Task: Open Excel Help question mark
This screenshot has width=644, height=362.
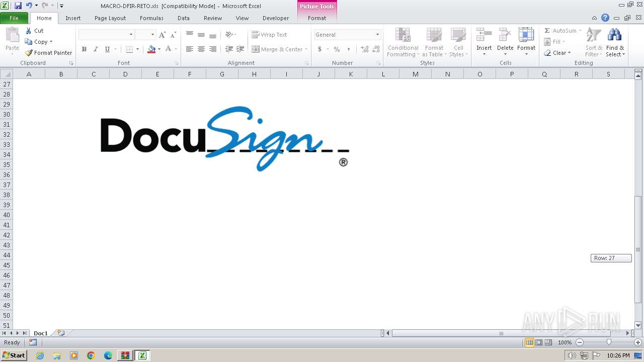Action: [x=605, y=18]
